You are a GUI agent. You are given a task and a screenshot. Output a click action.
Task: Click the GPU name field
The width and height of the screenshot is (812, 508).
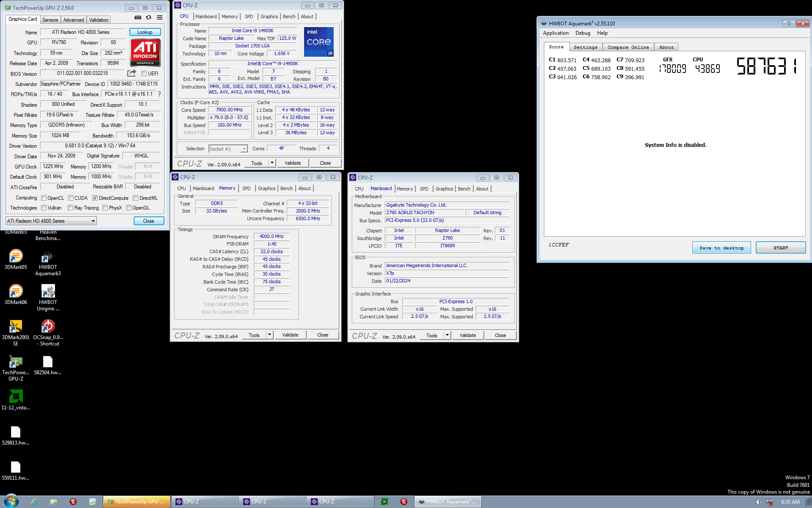[82, 32]
